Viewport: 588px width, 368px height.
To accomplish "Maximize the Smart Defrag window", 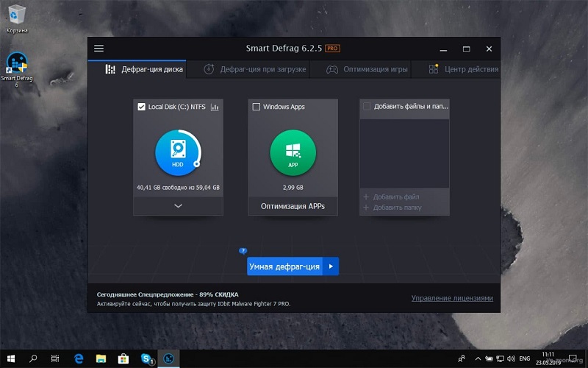I will [467, 49].
